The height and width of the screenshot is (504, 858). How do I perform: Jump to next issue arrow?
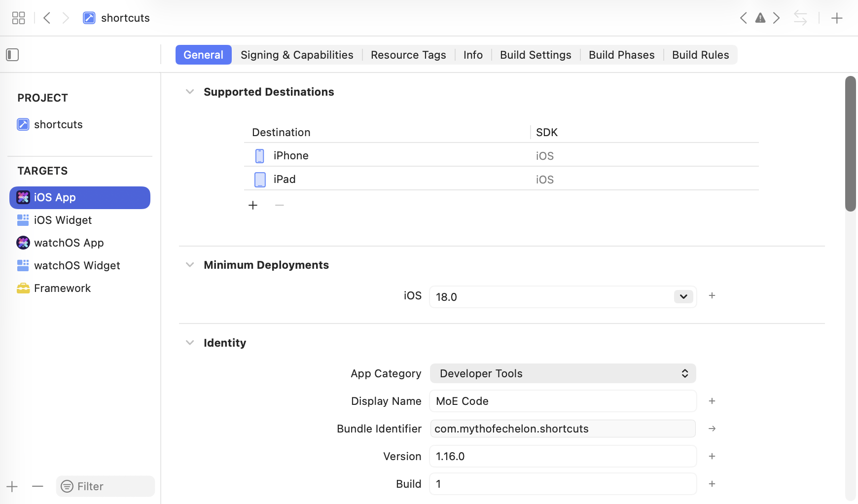tap(777, 18)
